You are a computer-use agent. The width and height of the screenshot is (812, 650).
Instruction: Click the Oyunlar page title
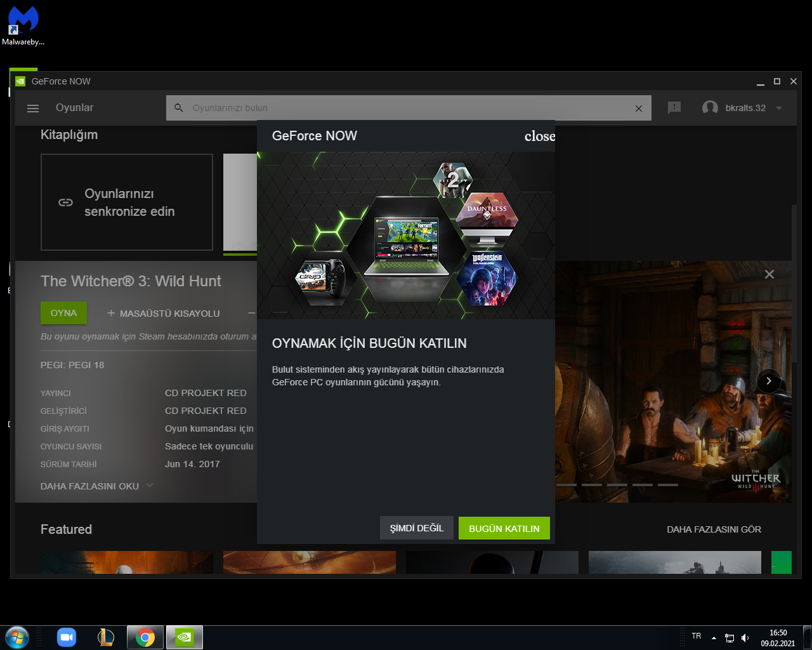pos(74,108)
